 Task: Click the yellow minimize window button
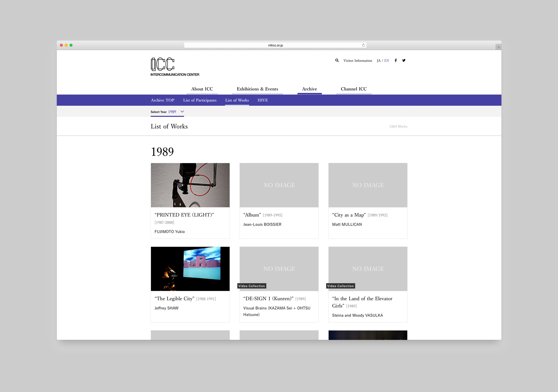pos(66,45)
